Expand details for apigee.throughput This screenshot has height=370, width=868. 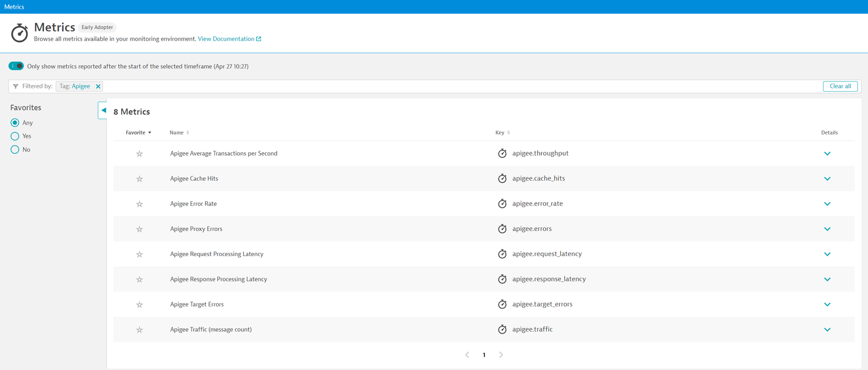tap(827, 154)
